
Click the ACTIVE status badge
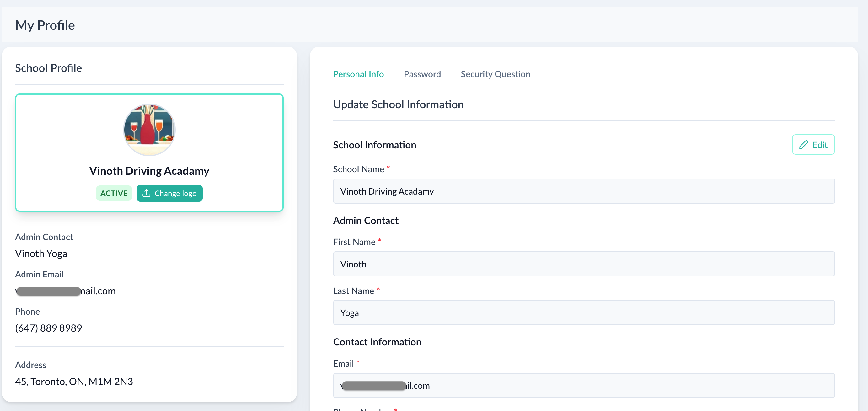(x=114, y=193)
